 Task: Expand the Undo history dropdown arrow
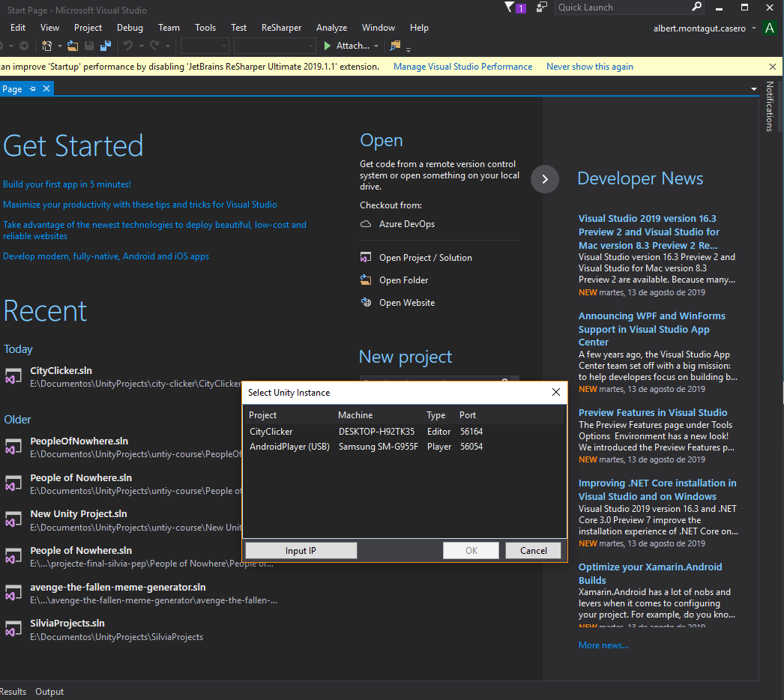142,46
